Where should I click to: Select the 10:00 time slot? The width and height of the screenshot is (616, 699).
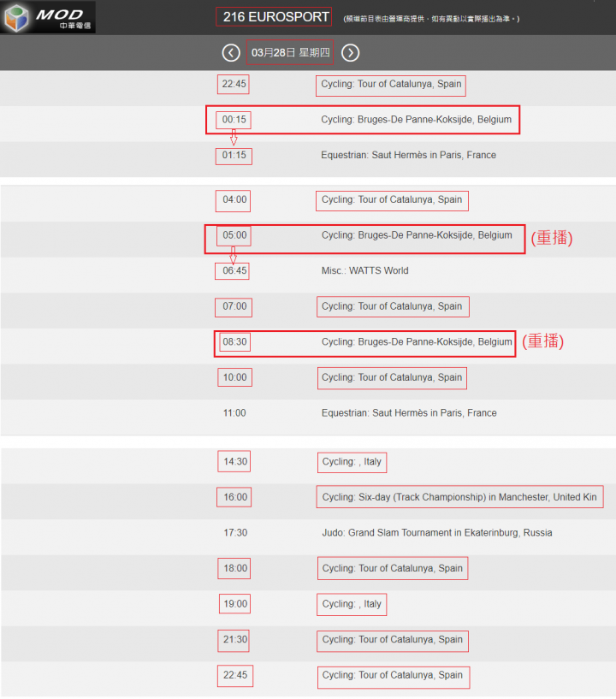click(x=234, y=377)
